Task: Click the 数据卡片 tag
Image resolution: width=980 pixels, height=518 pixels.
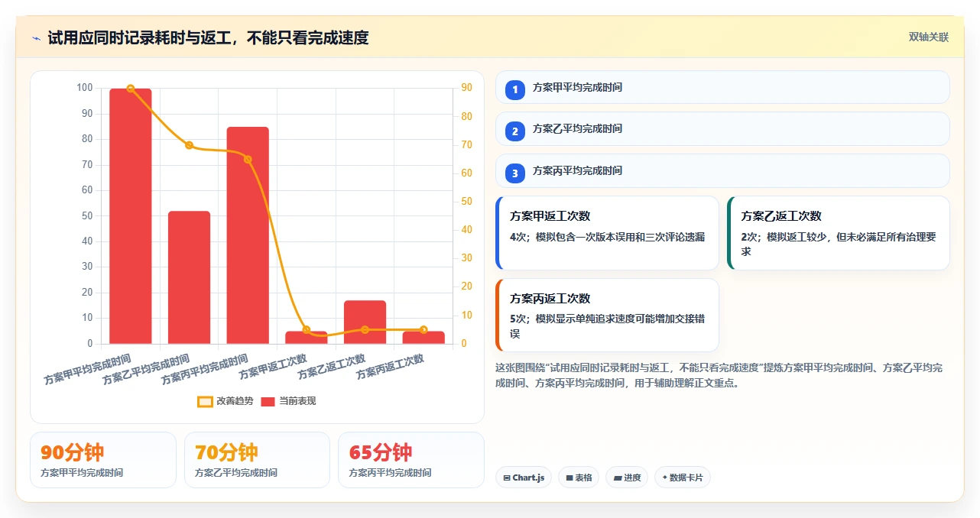Action: [x=683, y=478]
